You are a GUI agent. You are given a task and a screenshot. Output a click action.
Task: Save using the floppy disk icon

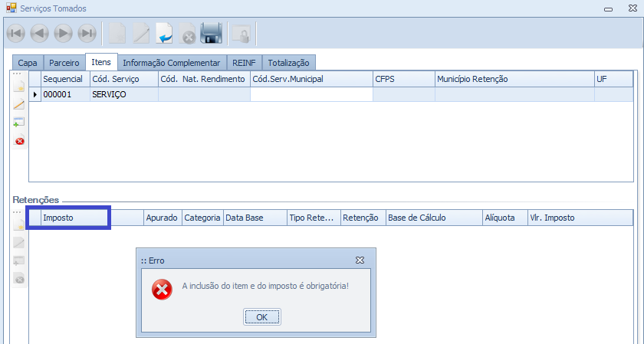[211, 33]
